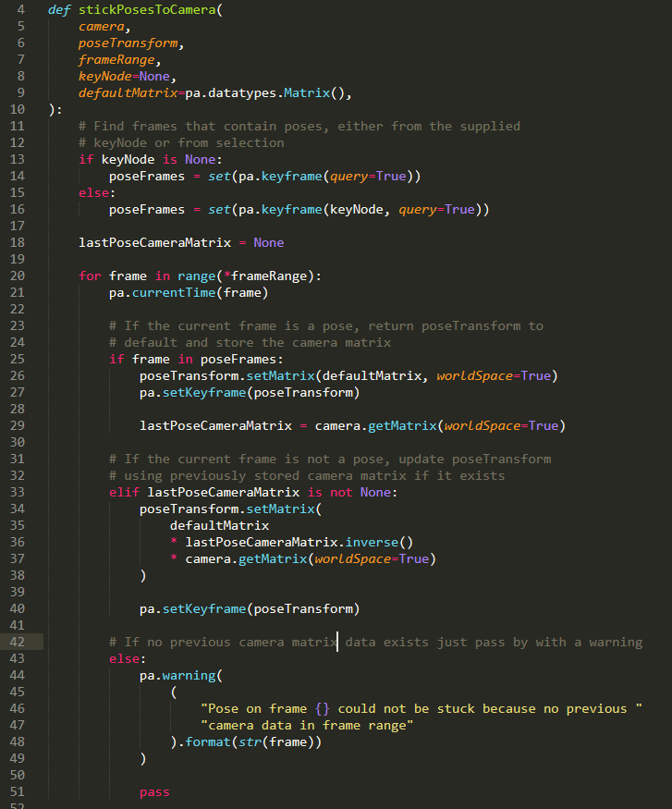This screenshot has height=809, width=672.
Task: Click the 'else:' keyword on line 15
Action: [97, 193]
